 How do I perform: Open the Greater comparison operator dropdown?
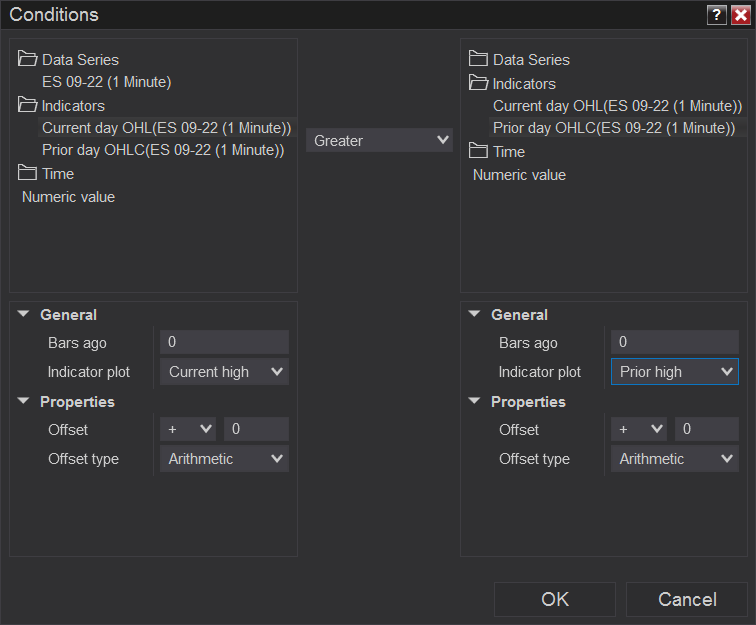pos(379,141)
